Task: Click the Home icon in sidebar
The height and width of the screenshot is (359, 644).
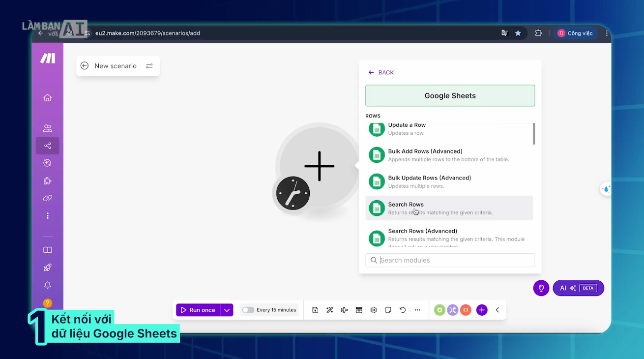Action: point(48,98)
